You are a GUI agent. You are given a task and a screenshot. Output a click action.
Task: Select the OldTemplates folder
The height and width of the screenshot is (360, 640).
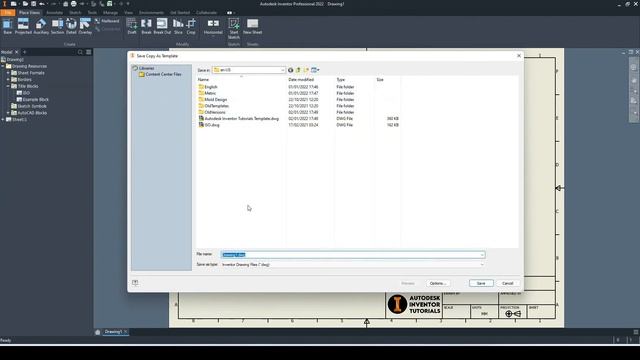(213, 106)
